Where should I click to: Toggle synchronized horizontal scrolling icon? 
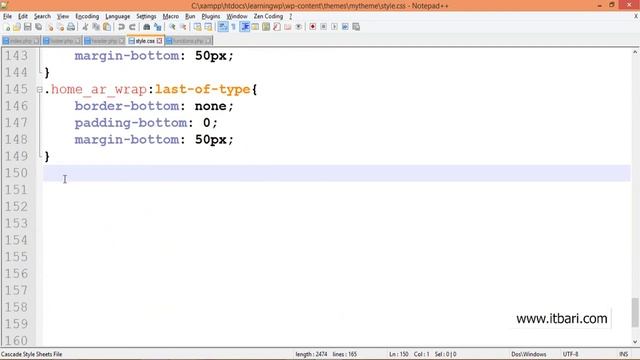point(208,27)
